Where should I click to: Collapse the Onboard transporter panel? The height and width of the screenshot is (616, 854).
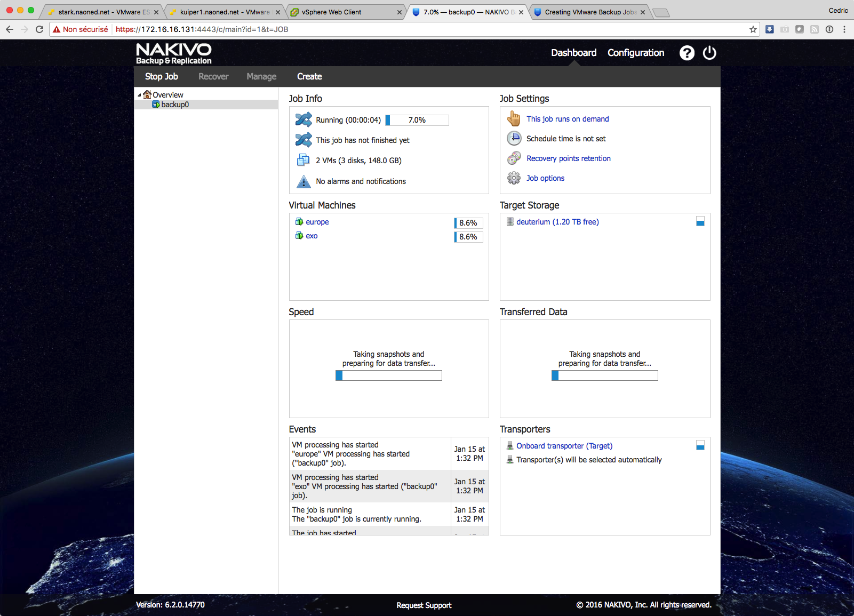[x=700, y=446]
